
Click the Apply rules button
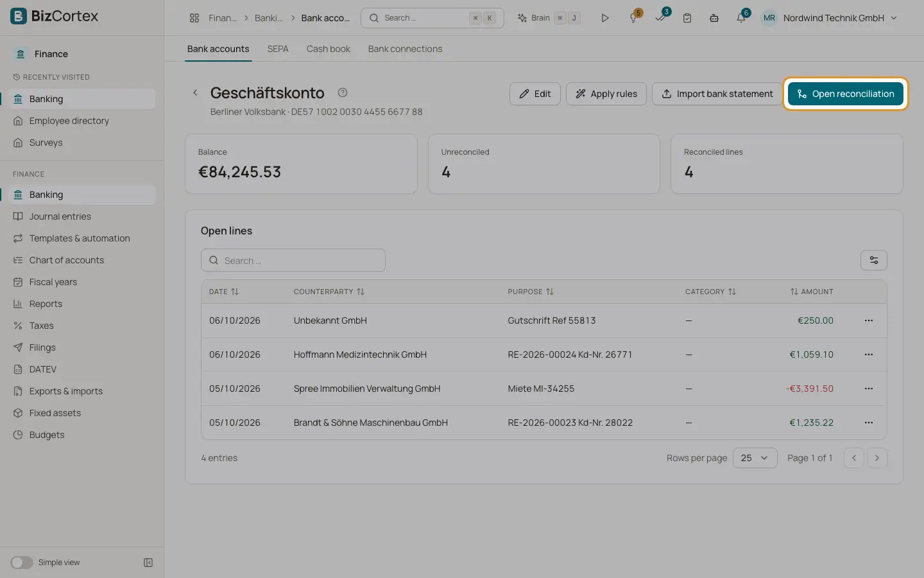pyautogui.click(x=606, y=94)
